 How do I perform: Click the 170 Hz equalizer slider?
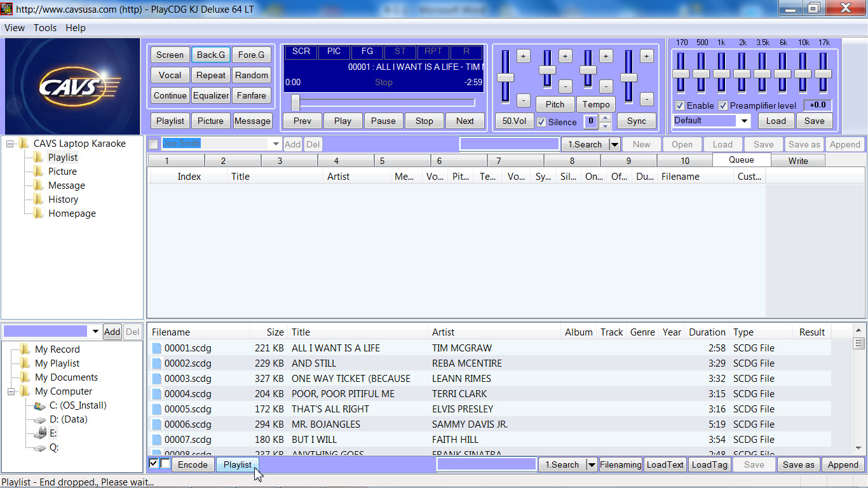pos(681,74)
